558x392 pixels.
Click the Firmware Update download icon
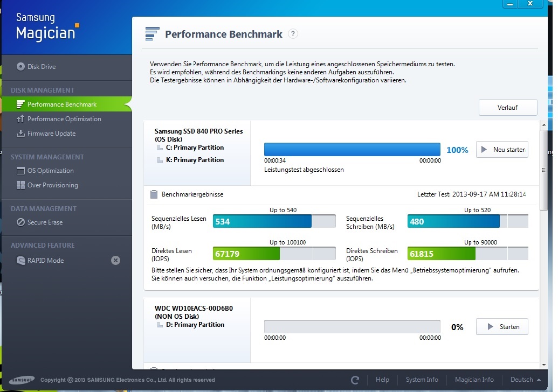click(x=20, y=134)
